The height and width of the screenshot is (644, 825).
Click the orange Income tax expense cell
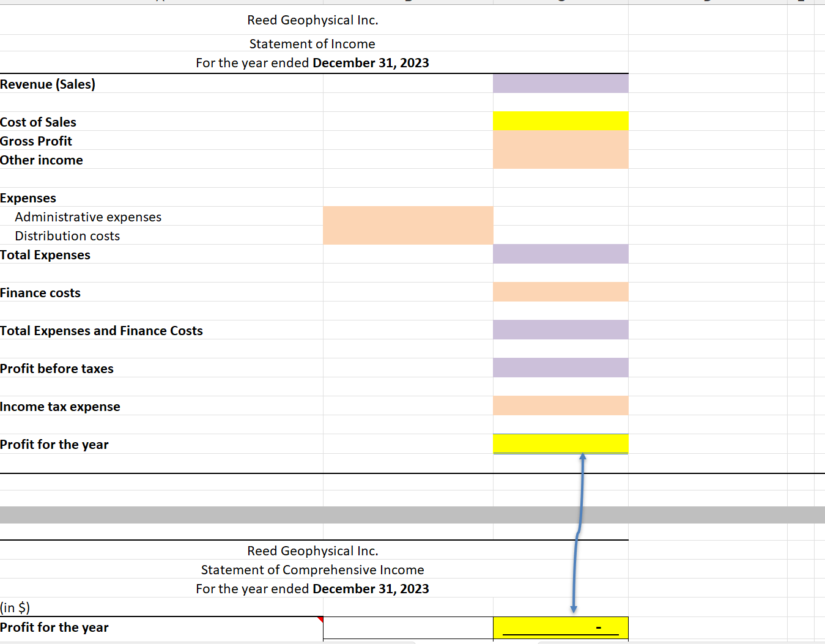[x=560, y=405]
